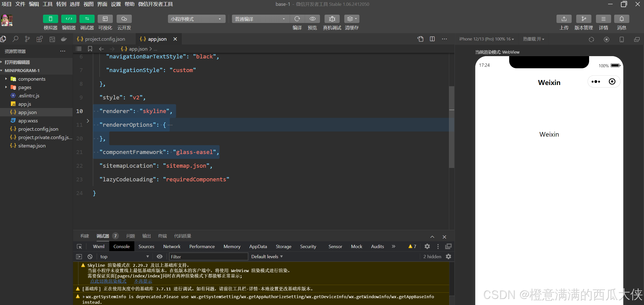This screenshot has width=644, height=305.
Task: Click the console Filter input field
Action: coord(208,256)
